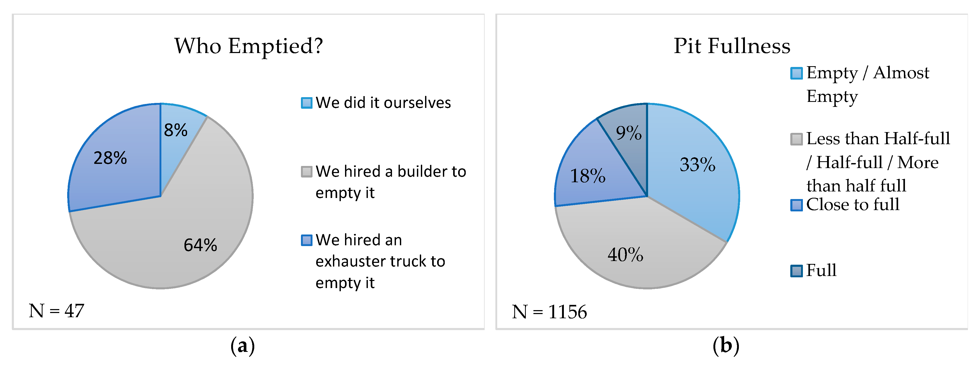
Task: Click the 'exhauster truck' legend swatch
Action: coord(307,240)
